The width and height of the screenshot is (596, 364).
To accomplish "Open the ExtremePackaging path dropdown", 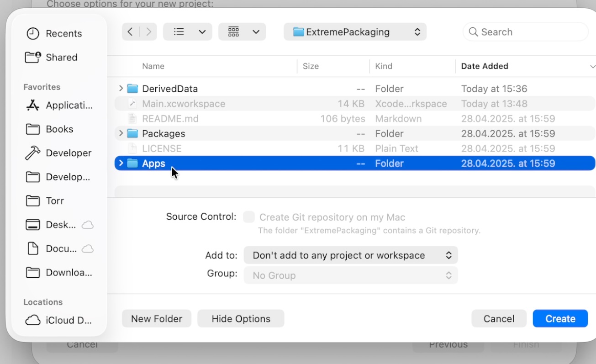I will coord(355,32).
